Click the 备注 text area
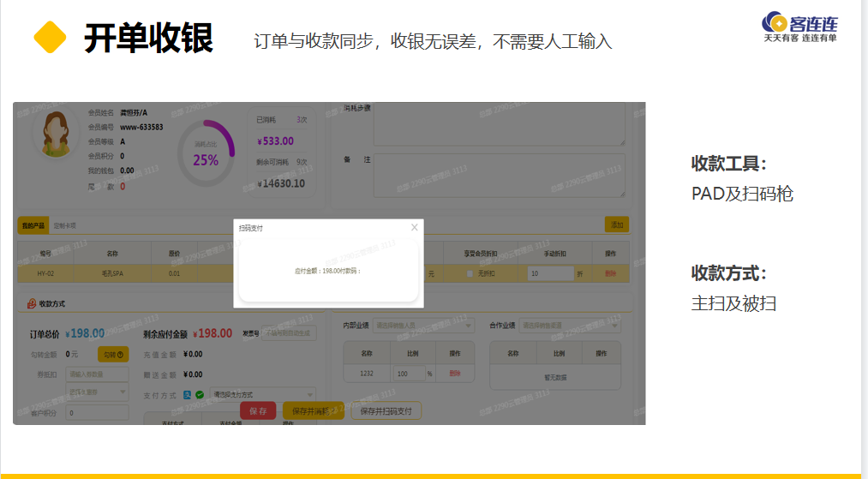 click(500, 176)
